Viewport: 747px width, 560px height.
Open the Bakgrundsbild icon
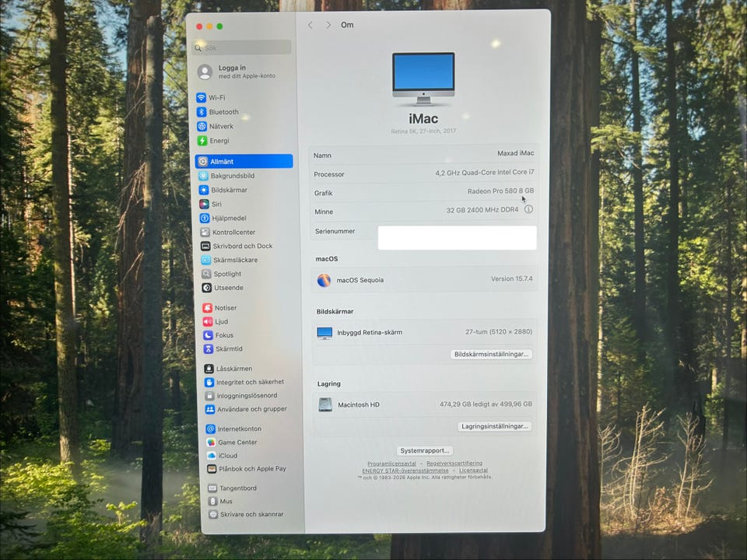(x=203, y=176)
